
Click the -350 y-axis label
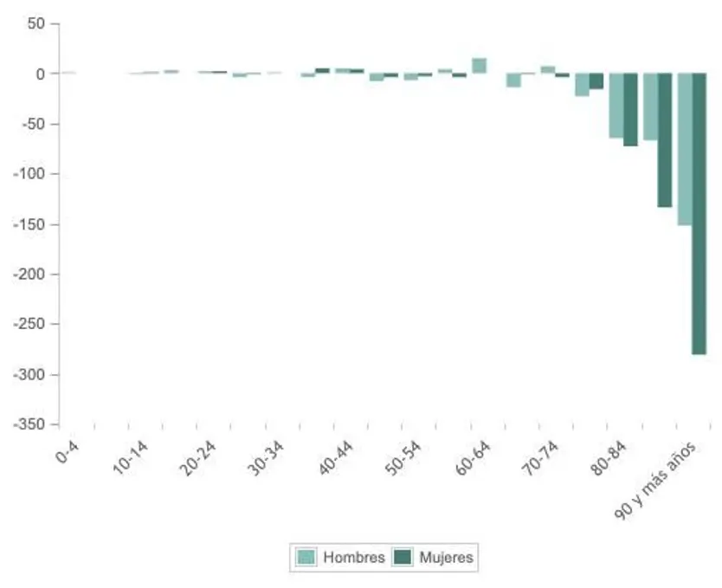click(29, 424)
